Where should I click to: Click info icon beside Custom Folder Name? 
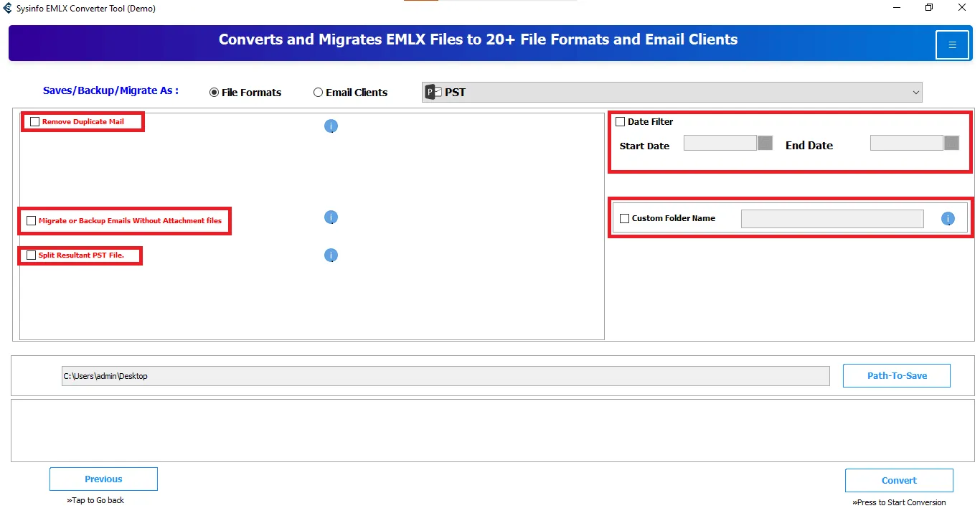(x=948, y=219)
